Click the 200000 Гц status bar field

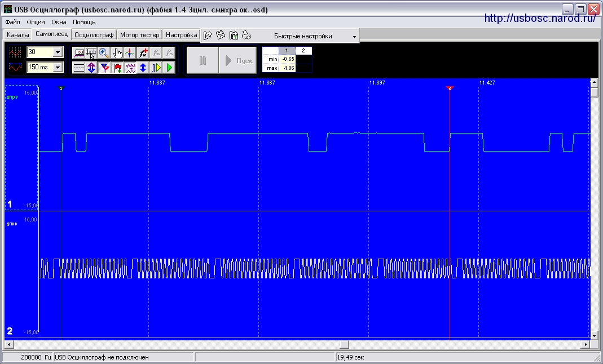[28, 357]
